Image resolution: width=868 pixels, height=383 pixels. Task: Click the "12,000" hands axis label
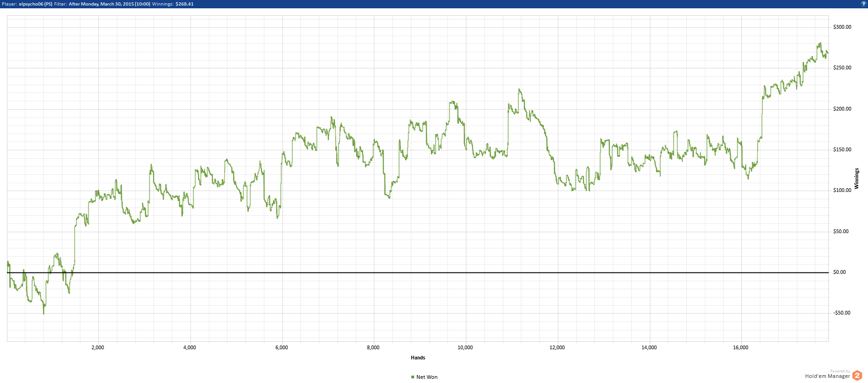[x=557, y=347]
